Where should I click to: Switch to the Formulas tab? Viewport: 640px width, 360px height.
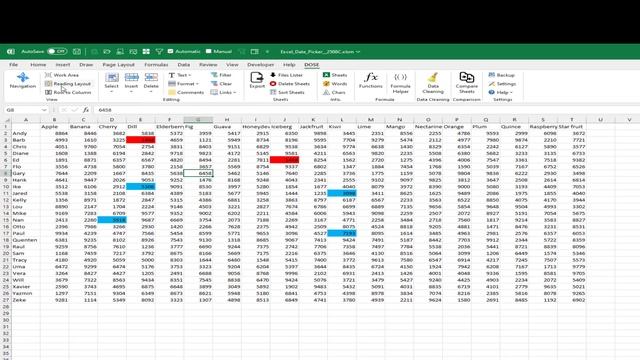(x=156, y=64)
